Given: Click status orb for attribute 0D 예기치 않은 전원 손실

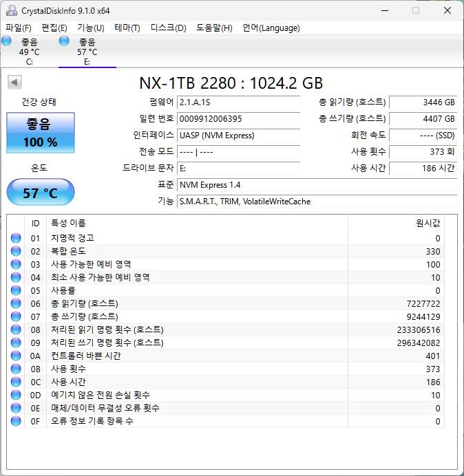Looking at the screenshot, I should click(16, 395).
